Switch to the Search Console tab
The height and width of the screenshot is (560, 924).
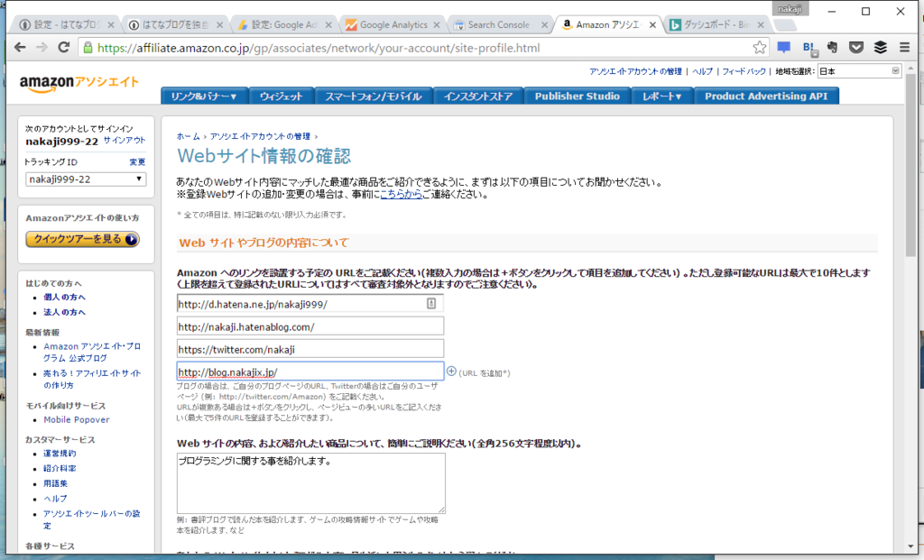point(498,24)
